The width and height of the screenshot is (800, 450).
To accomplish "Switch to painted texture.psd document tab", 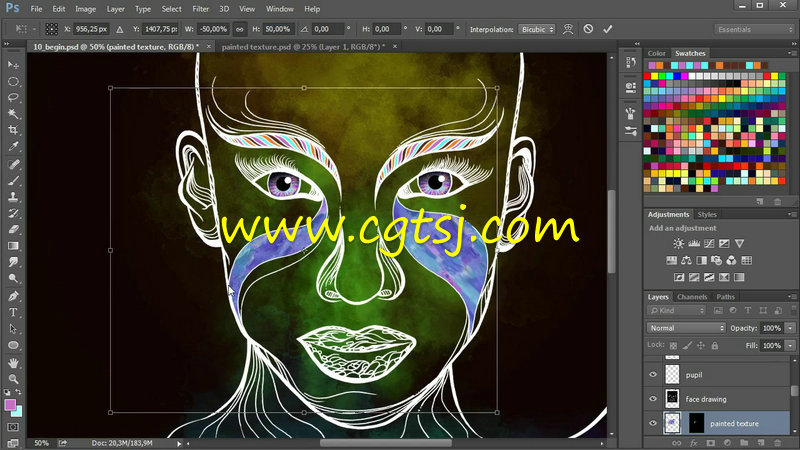I will coord(304,46).
